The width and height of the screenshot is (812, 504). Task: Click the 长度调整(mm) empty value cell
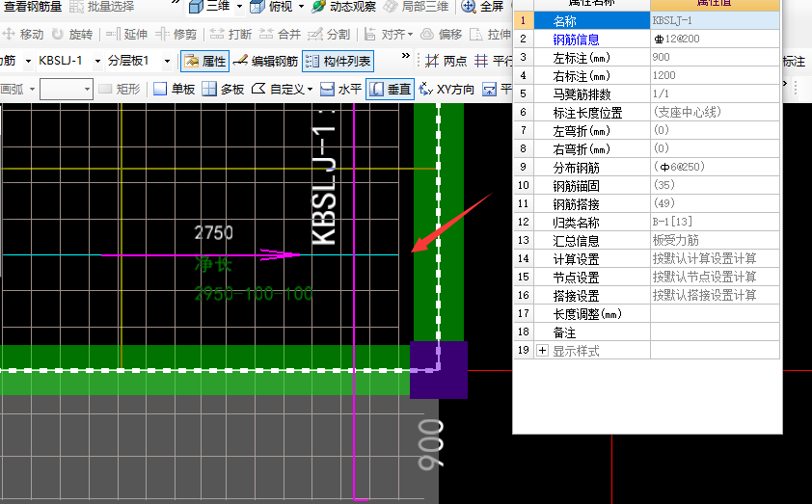[x=715, y=313]
